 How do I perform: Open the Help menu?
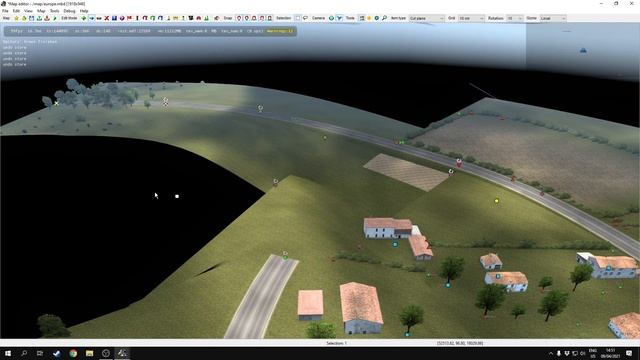tap(84, 11)
